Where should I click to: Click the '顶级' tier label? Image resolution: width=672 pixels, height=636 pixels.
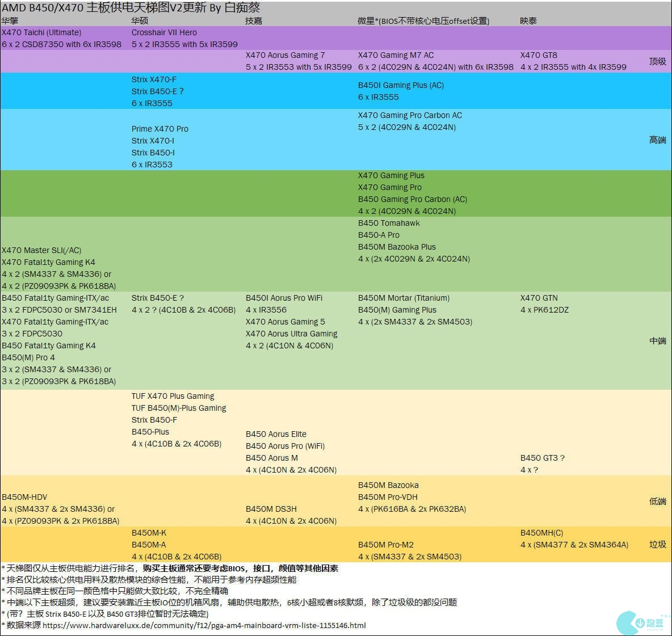point(657,62)
